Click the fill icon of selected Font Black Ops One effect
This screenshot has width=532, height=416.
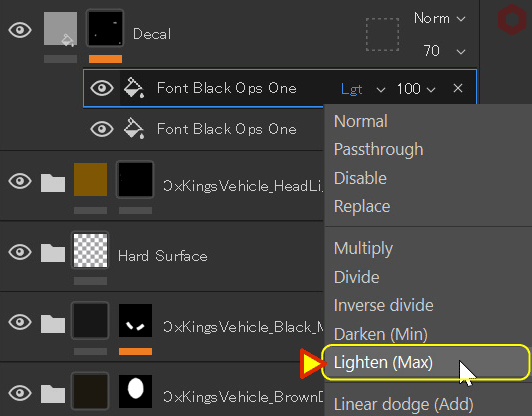click(134, 88)
